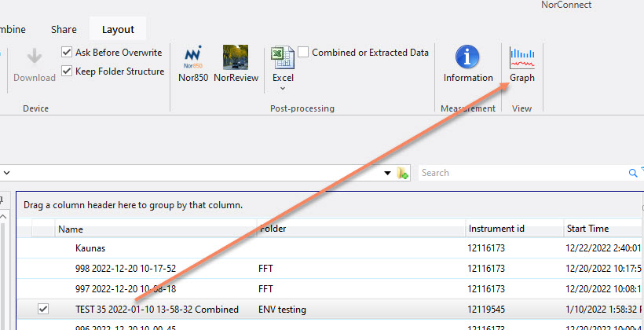Image resolution: width=644 pixels, height=330 pixels.
Task: Open the Nor850 post-processing tool
Action: (193, 64)
